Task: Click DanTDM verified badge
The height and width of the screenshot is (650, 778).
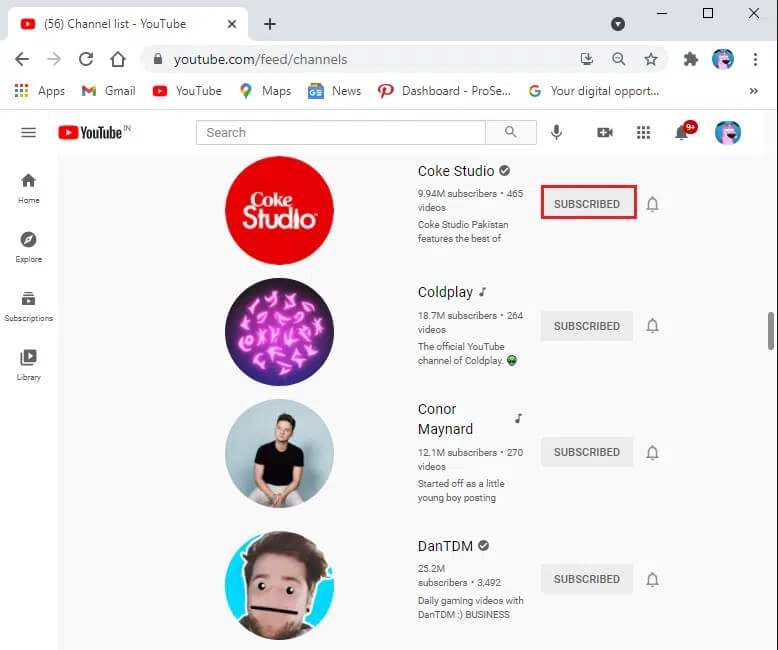Action: pyautogui.click(x=483, y=546)
